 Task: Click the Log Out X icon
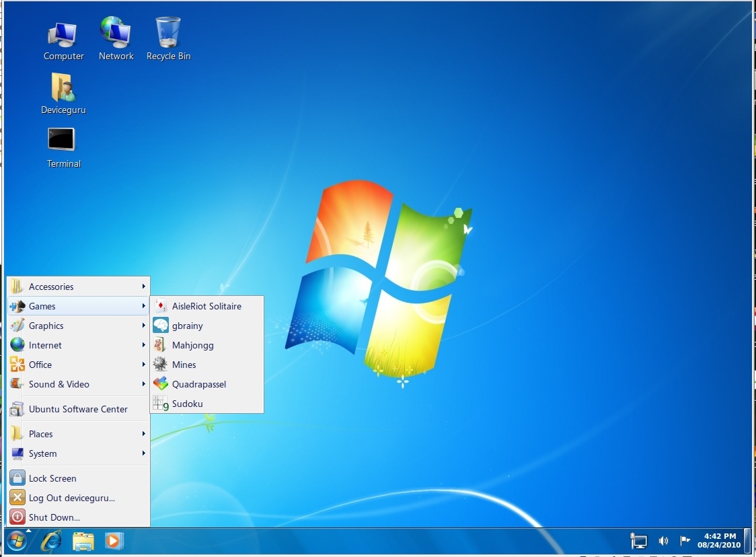(x=17, y=497)
